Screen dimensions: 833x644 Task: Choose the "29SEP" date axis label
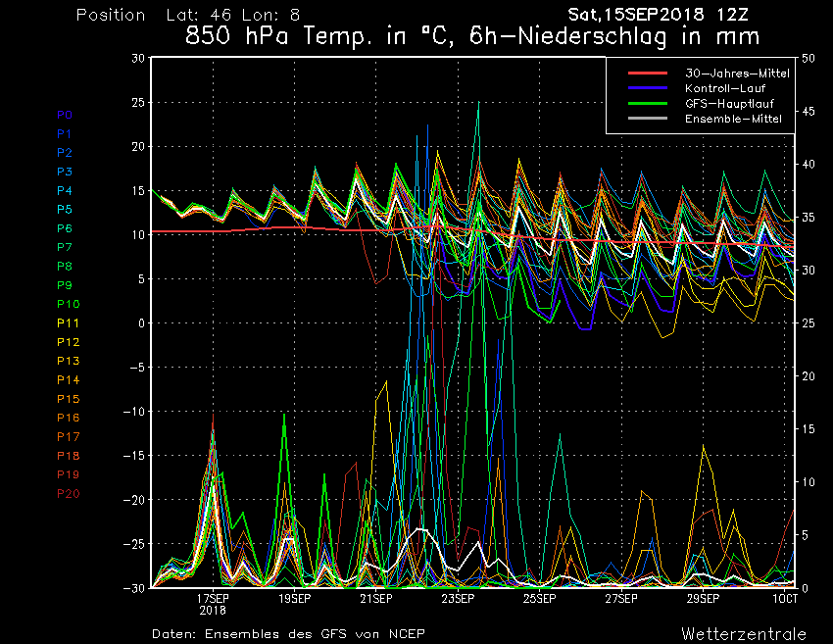704,598
